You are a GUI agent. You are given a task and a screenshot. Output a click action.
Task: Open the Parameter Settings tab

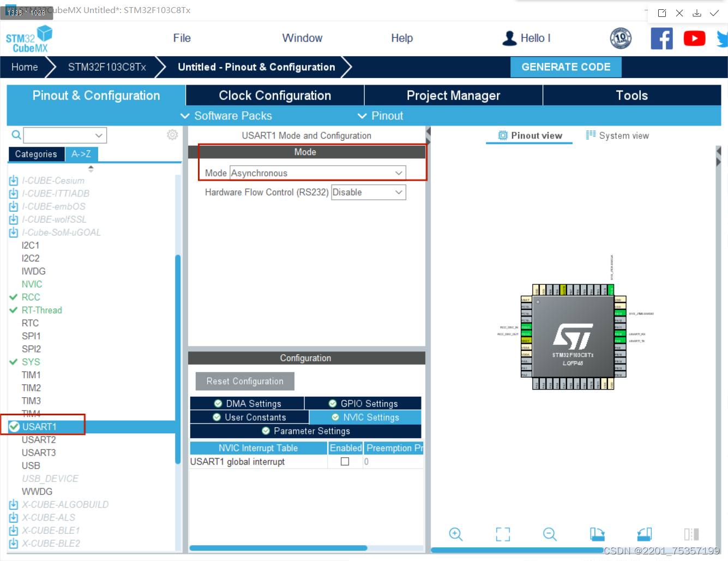pos(306,431)
